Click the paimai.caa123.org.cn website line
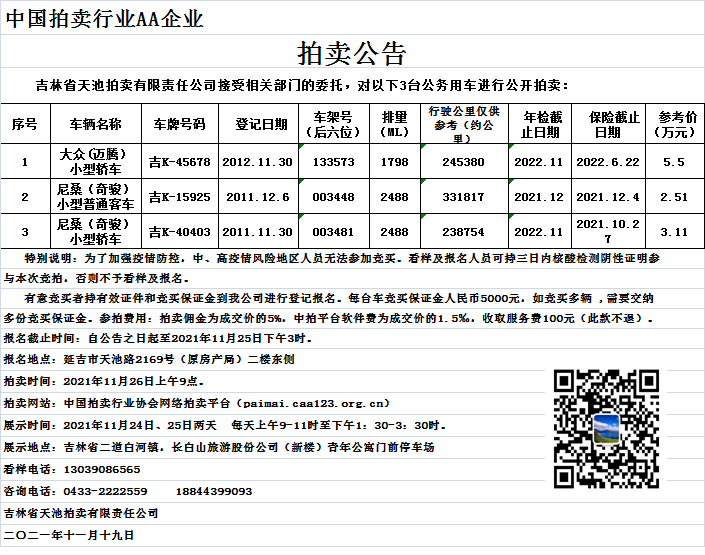The width and height of the screenshot is (705, 555). click(196, 403)
